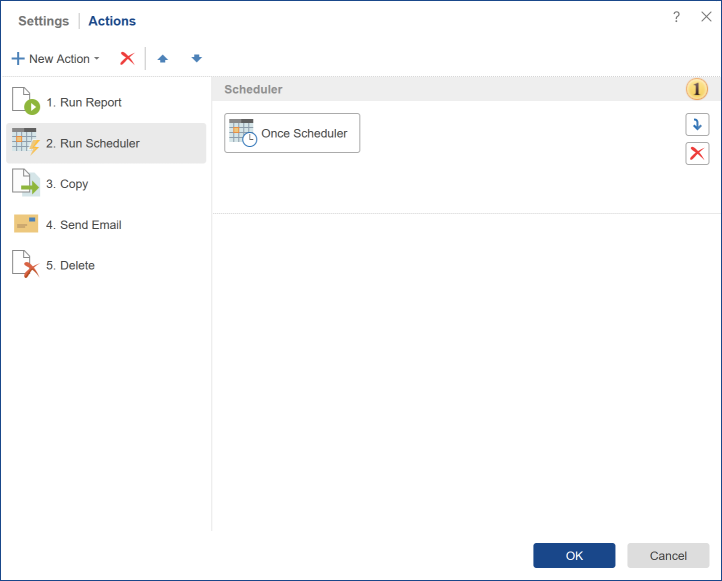
Task: Confirm with the OK button
Action: pos(574,556)
